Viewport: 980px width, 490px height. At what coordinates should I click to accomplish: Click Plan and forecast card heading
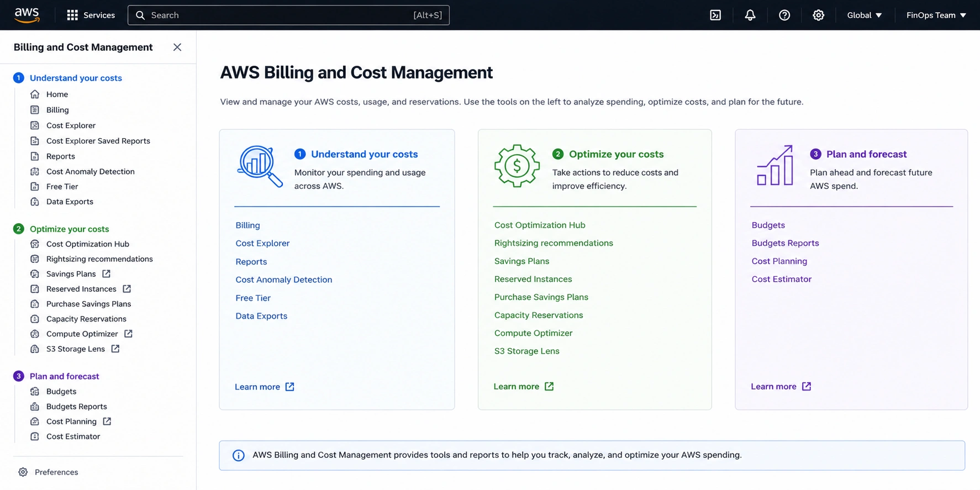[866, 154]
